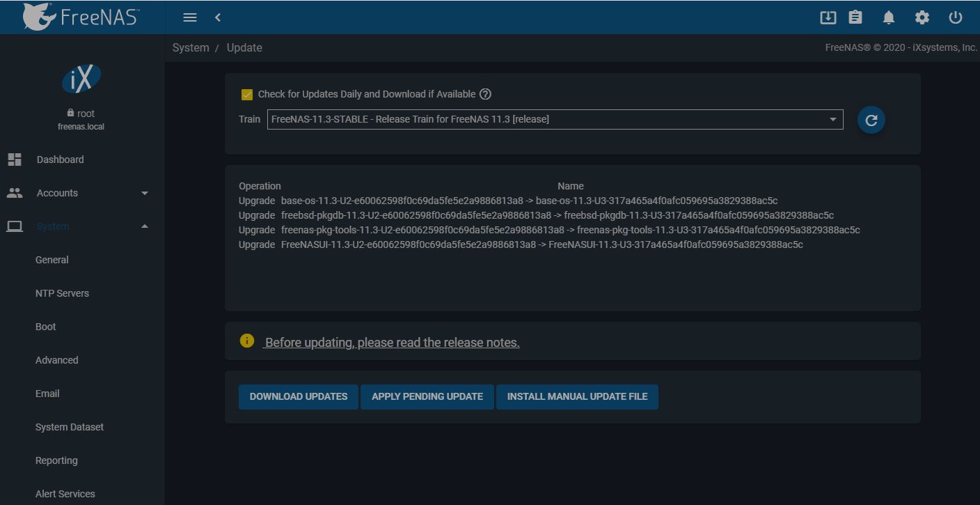980x505 pixels.
Task: Open the settings gear icon
Action: click(x=922, y=17)
